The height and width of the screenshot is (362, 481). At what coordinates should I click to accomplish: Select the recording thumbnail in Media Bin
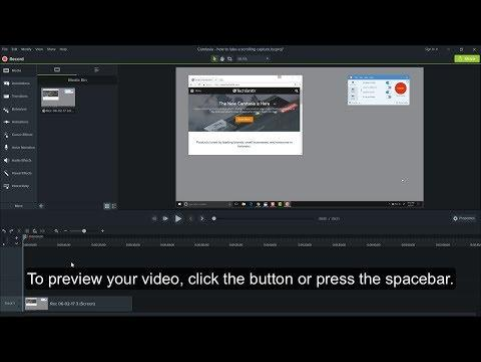(x=58, y=100)
